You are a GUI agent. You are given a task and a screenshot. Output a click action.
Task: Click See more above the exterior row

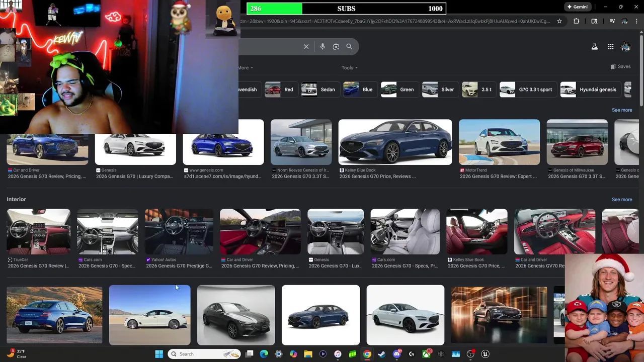tap(622, 110)
